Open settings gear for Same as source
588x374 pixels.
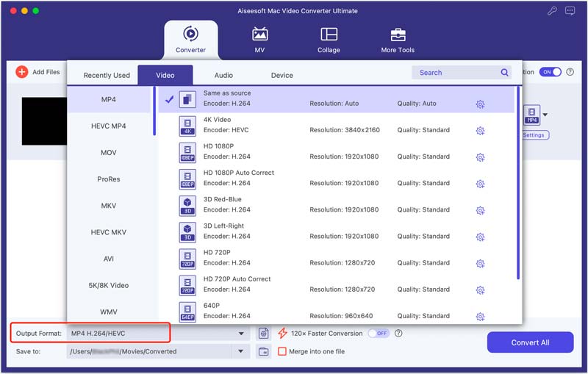[480, 104]
